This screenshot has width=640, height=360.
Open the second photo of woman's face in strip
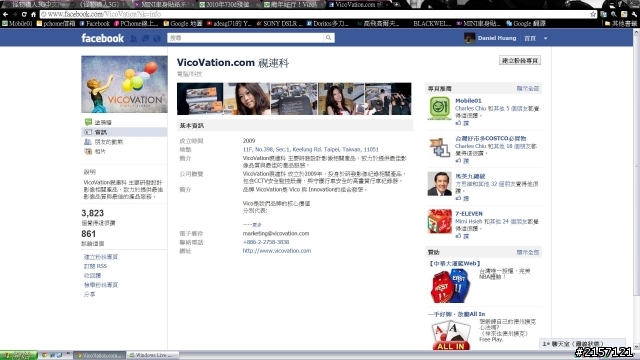247,99
